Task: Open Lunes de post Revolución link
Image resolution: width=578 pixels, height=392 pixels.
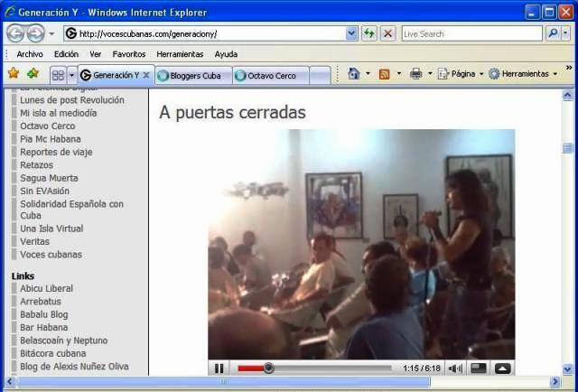Action: [x=72, y=100]
